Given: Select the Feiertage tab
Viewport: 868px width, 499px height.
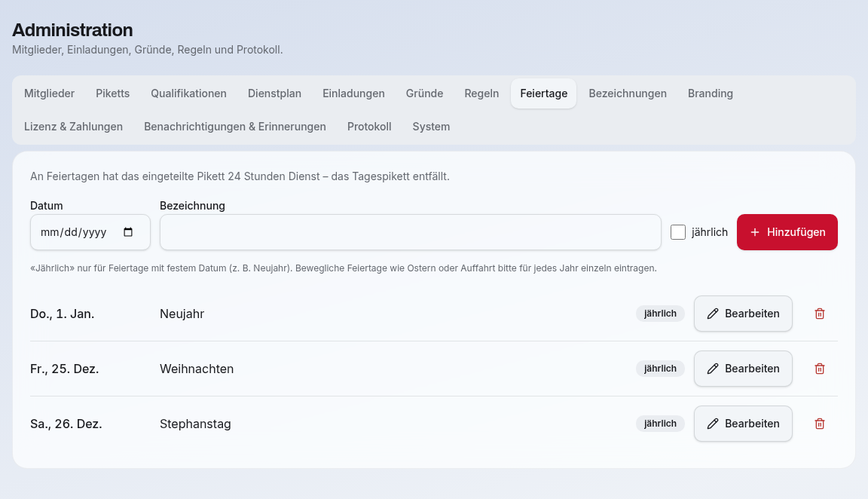Looking at the screenshot, I should pyautogui.click(x=543, y=93).
